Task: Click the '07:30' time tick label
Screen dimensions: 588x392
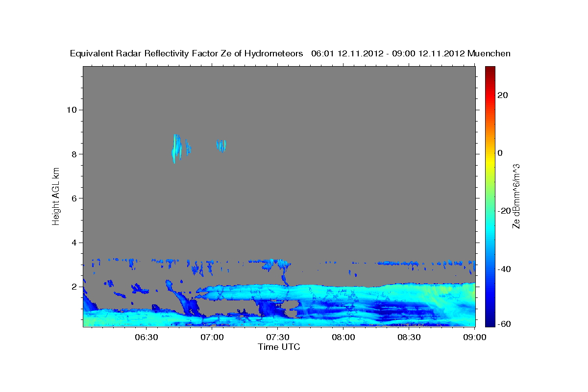Action: 277,337
